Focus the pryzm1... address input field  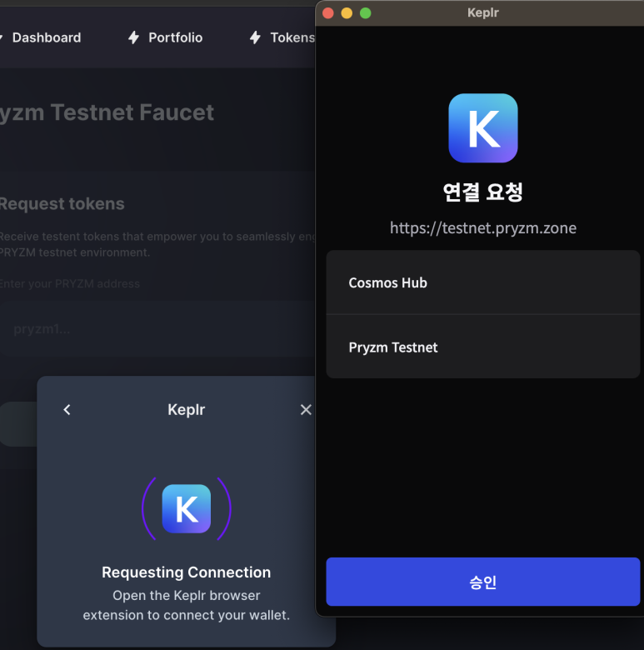[157, 329]
